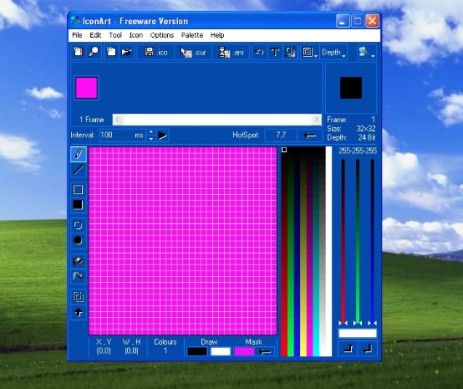The width and height of the screenshot is (463, 389).
Task: Choose the filled rectangle tool
Action: click(78, 205)
